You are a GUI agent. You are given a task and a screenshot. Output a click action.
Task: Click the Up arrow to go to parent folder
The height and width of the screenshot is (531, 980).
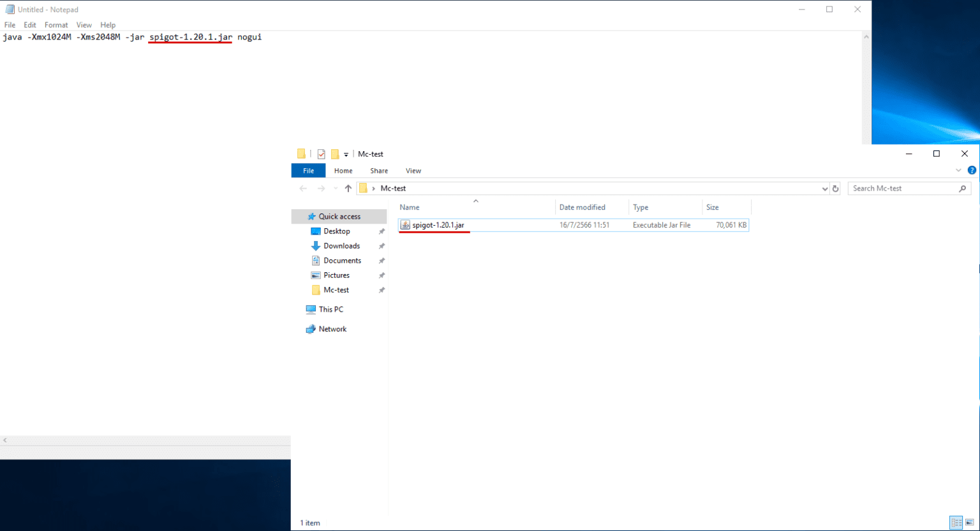point(348,188)
